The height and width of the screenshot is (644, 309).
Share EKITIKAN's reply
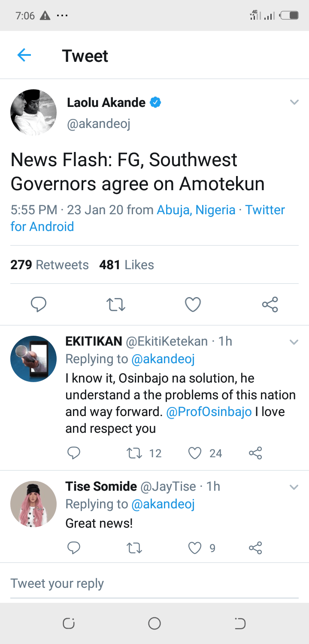coord(255,453)
